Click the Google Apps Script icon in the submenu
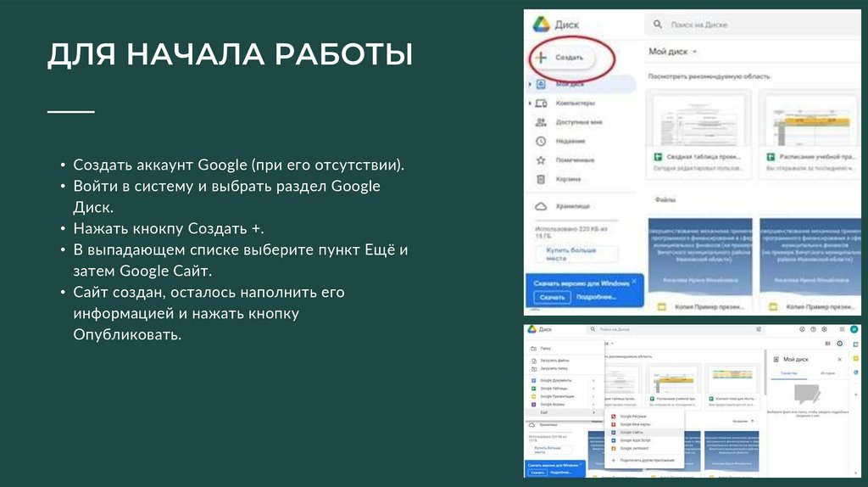 614,440
